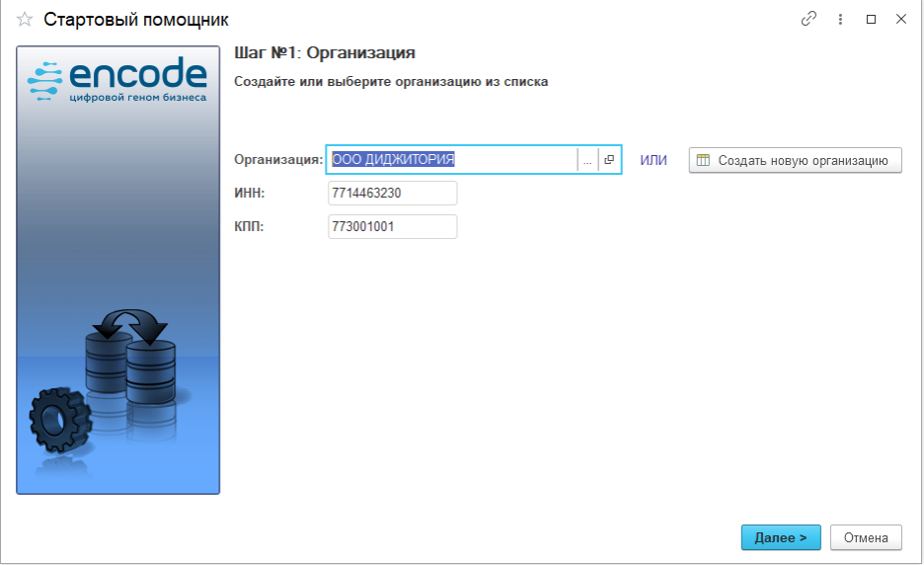
Task: Proceed with the Далее > button
Action: [x=780, y=537]
